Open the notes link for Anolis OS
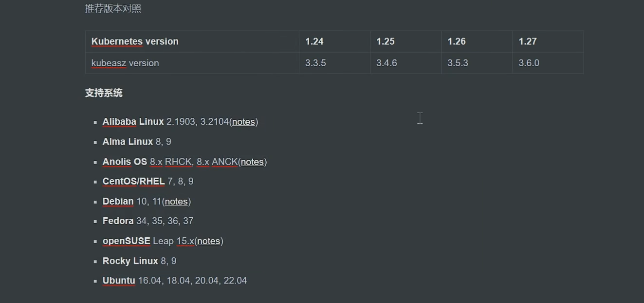 [x=252, y=162]
